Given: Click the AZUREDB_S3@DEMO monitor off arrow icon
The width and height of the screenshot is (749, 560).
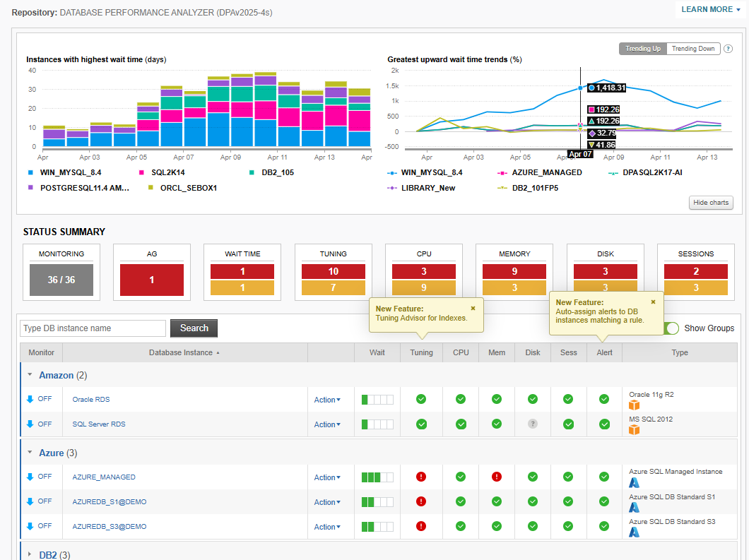Looking at the screenshot, I should pos(30,526).
